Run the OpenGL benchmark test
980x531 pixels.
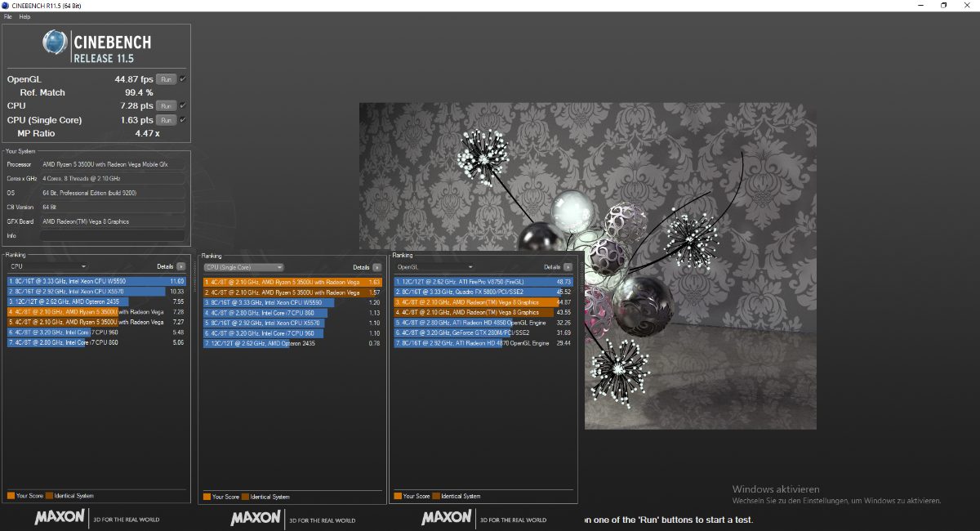(166, 79)
